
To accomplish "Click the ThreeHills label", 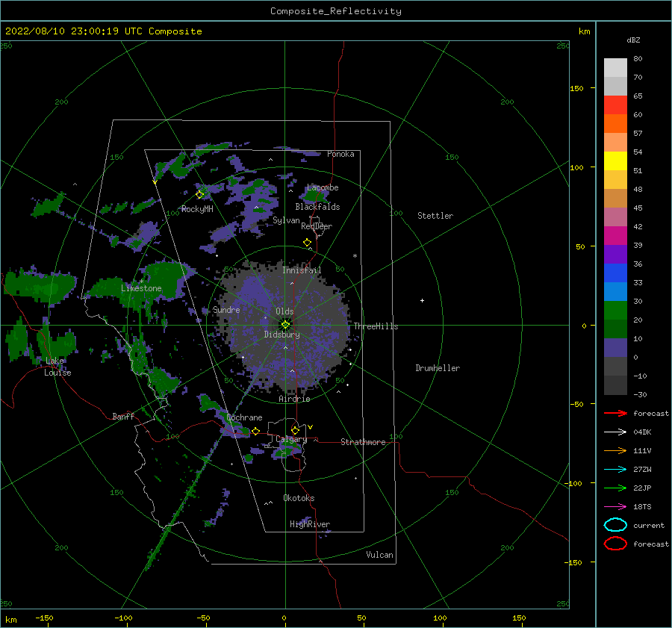I will (376, 326).
